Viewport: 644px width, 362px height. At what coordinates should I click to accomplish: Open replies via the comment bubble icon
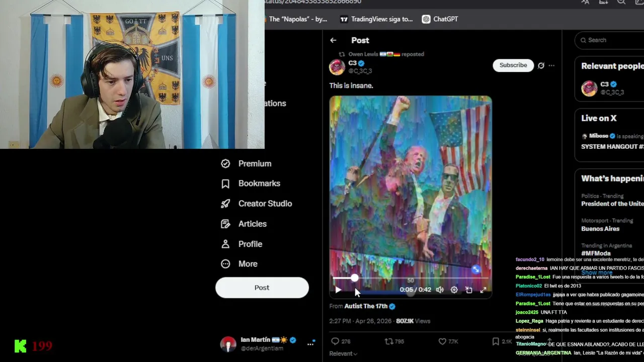click(335, 341)
